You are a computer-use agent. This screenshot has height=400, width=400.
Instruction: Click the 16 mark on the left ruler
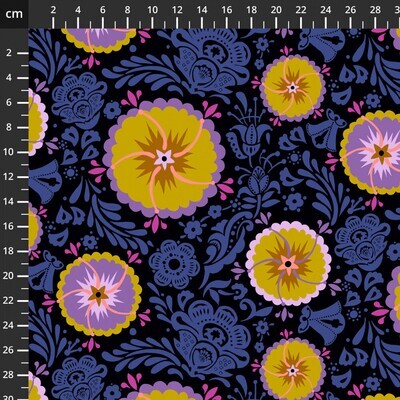(x=8, y=226)
